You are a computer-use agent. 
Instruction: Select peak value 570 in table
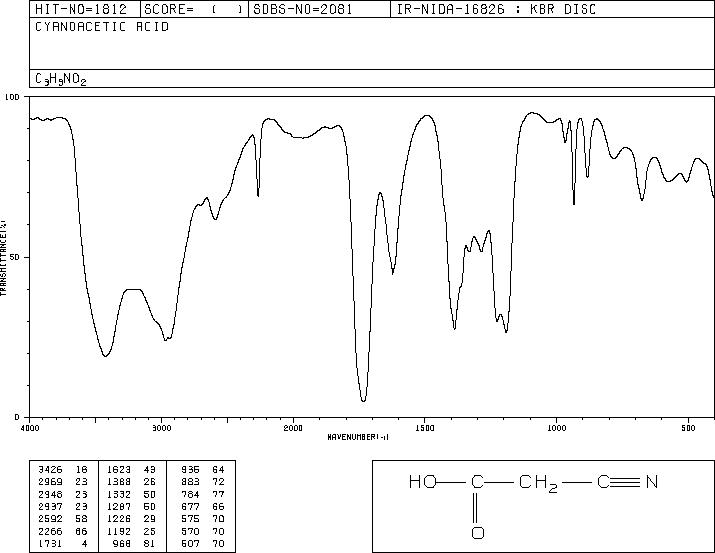(190, 532)
